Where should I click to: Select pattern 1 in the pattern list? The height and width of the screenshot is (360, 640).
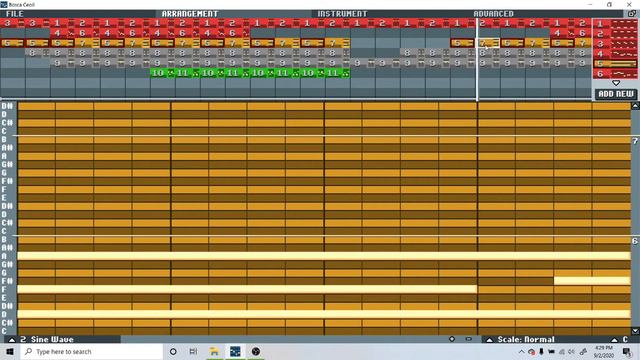click(x=615, y=24)
